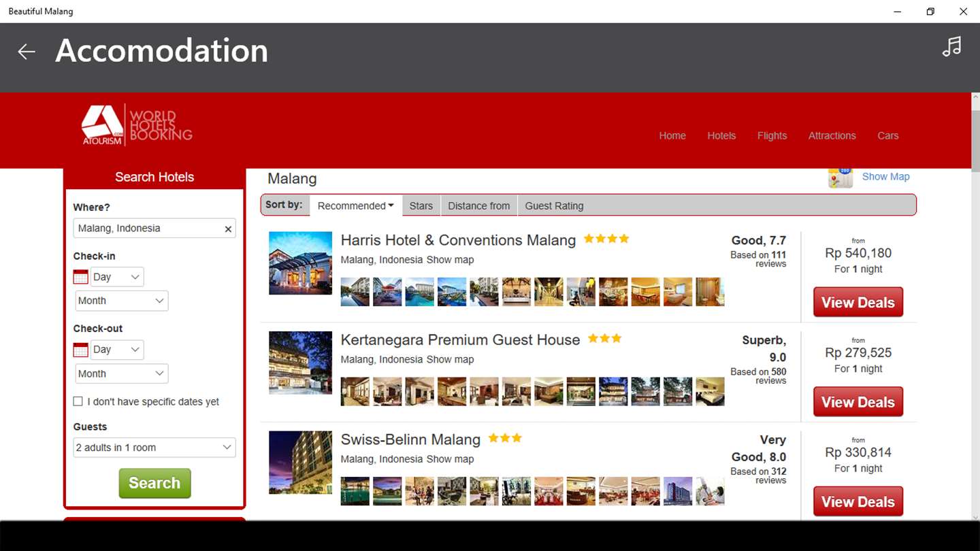Open the Guests '2 adults in 1 room' dropdown
980x551 pixels.
(x=154, y=448)
